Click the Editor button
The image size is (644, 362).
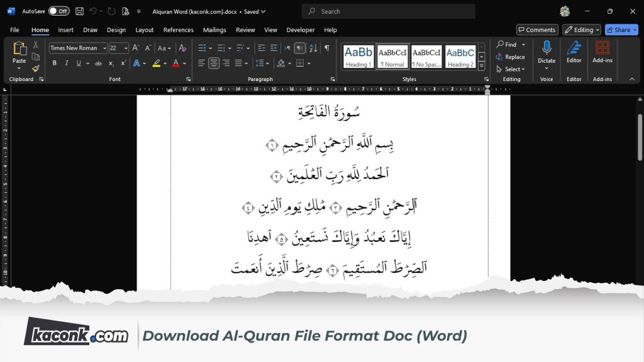pyautogui.click(x=574, y=52)
